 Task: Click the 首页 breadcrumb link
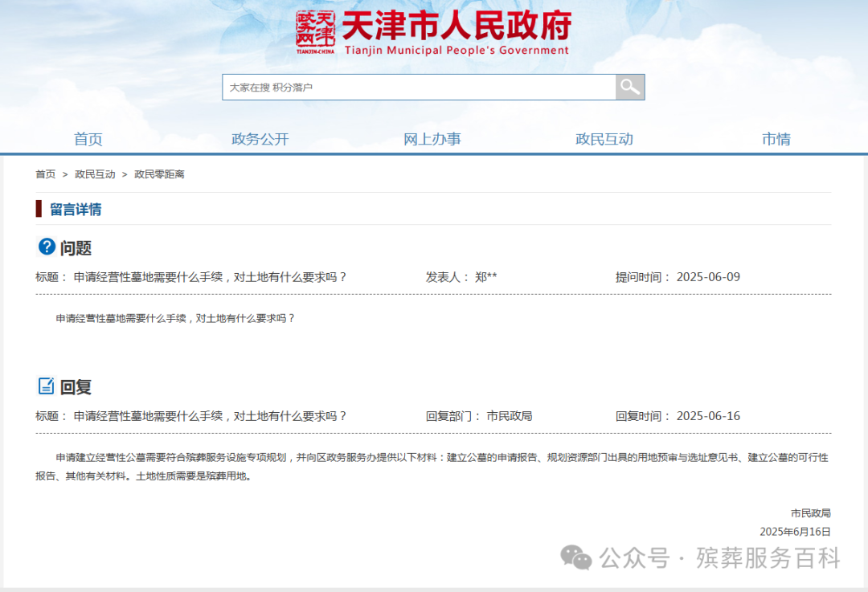(x=45, y=174)
